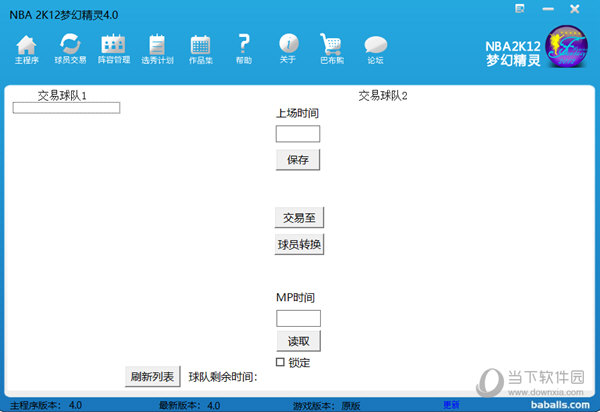
Task: Enable the 锁定 checkbox
Action: point(280,362)
